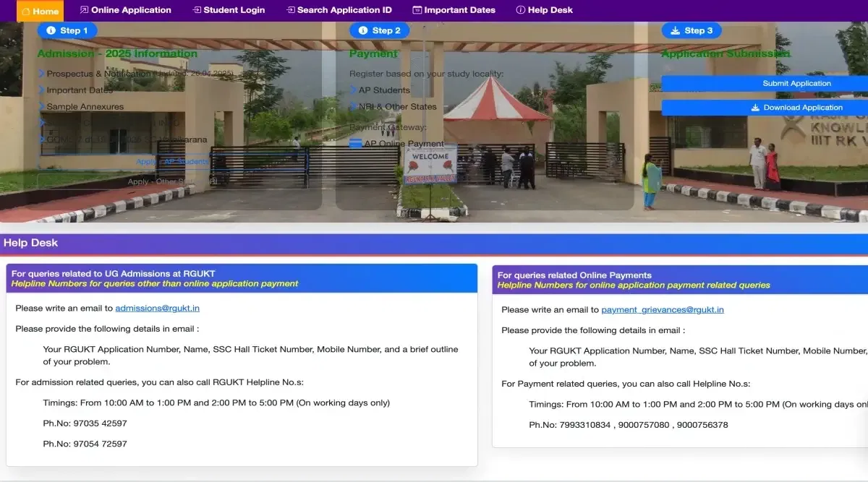
Task: Click the Apply - AP Students button
Action: (x=172, y=162)
